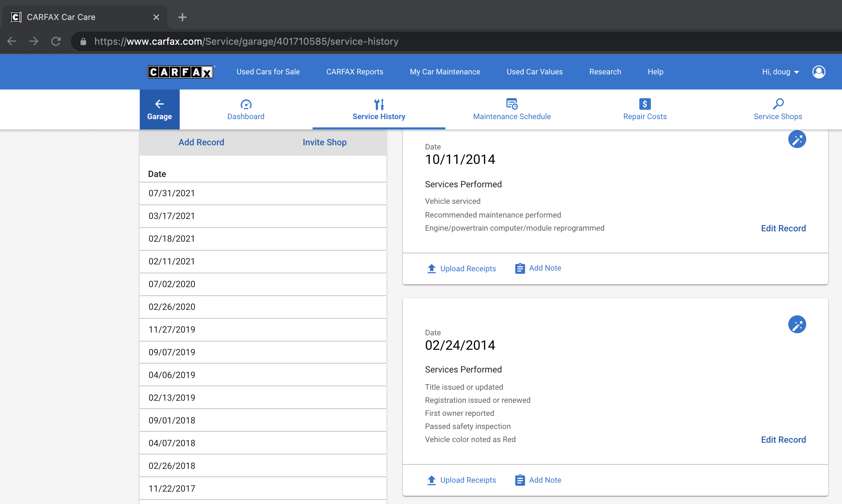This screenshot has width=842, height=504.
Task: Open the Service Shops tab
Action: [x=778, y=109]
